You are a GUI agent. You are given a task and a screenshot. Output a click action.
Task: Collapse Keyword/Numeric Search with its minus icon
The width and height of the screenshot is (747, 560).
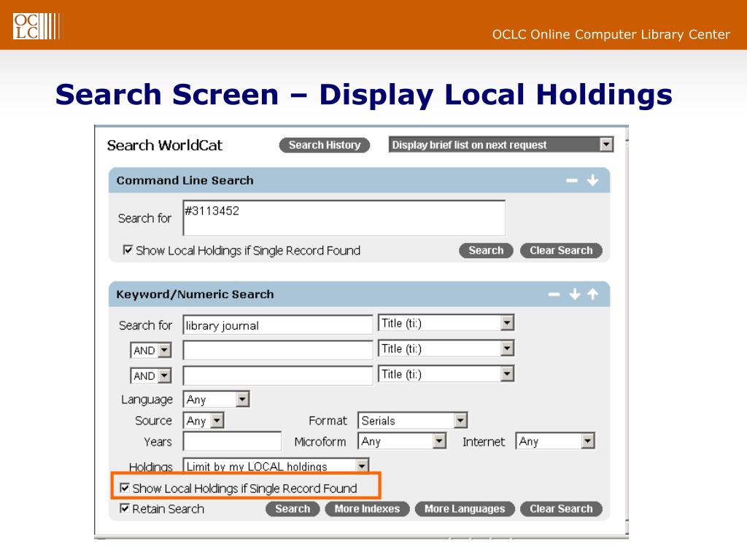pos(554,295)
